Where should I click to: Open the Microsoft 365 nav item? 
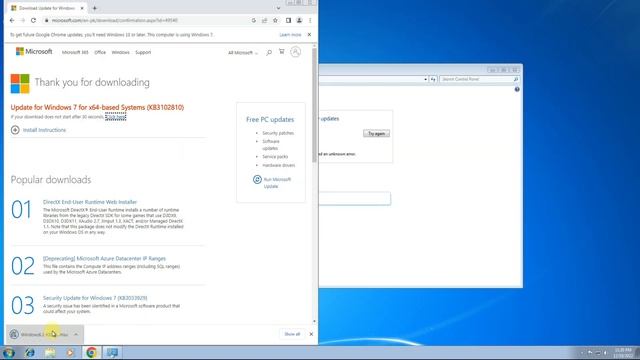(75, 52)
